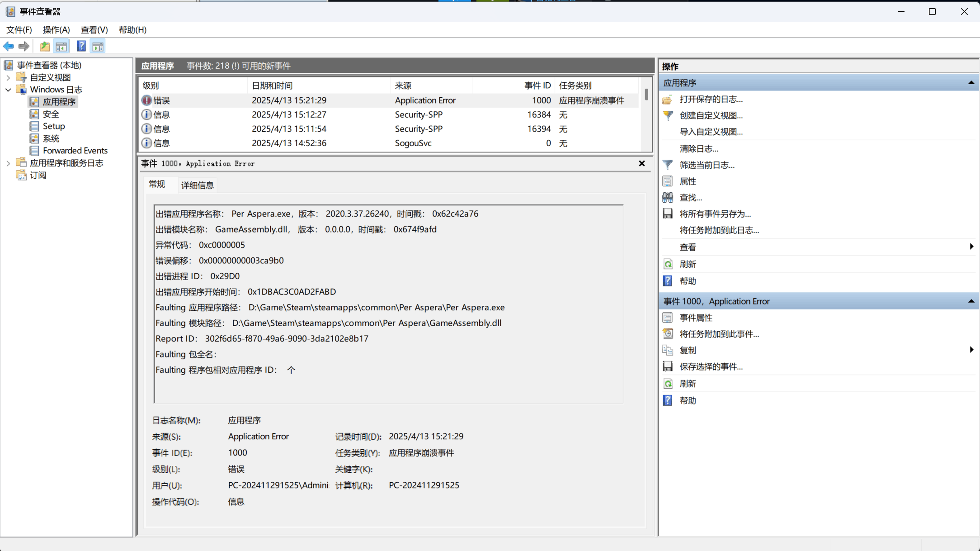Switch to the 详细信息 tab

pos(197,185)
